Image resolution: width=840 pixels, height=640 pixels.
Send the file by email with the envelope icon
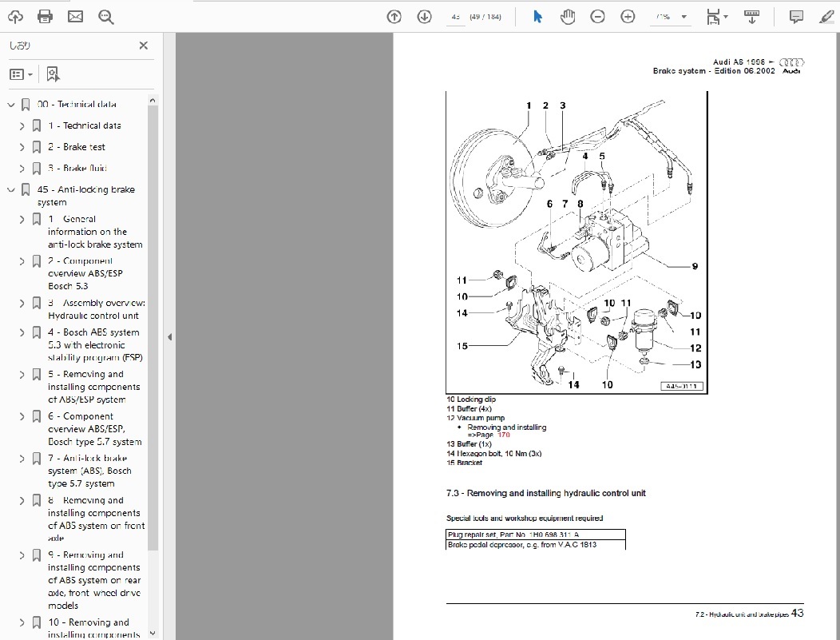point(76,17)
